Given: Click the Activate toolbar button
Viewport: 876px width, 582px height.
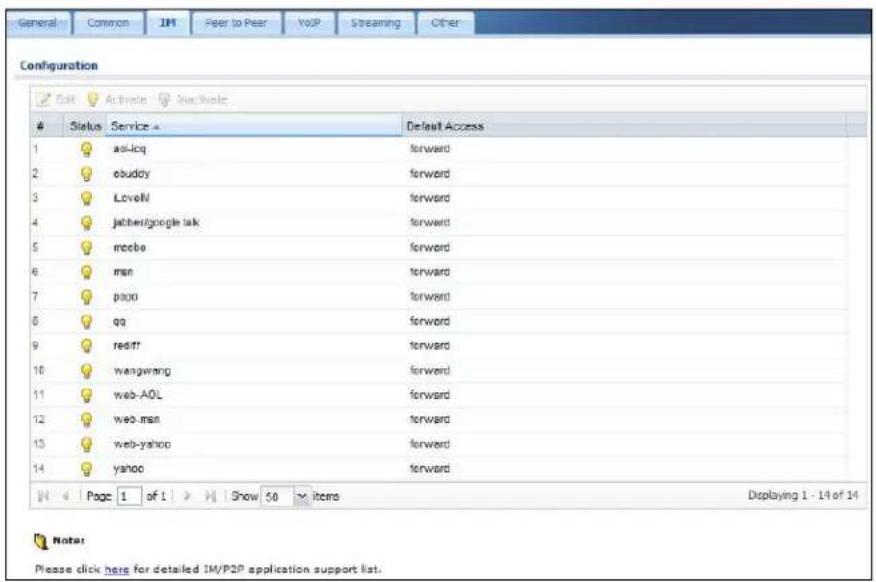Looking at the screenshot, I should 117,99.
